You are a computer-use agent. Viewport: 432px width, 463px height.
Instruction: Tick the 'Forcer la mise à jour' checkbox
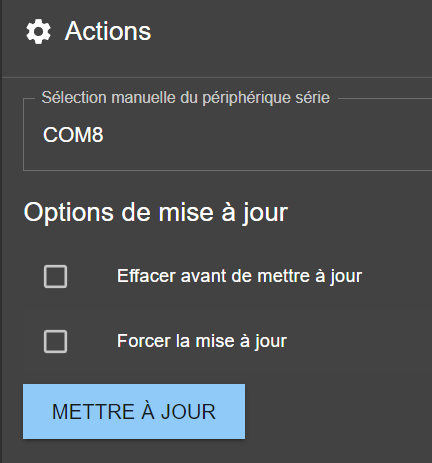[x=55, y=341]
